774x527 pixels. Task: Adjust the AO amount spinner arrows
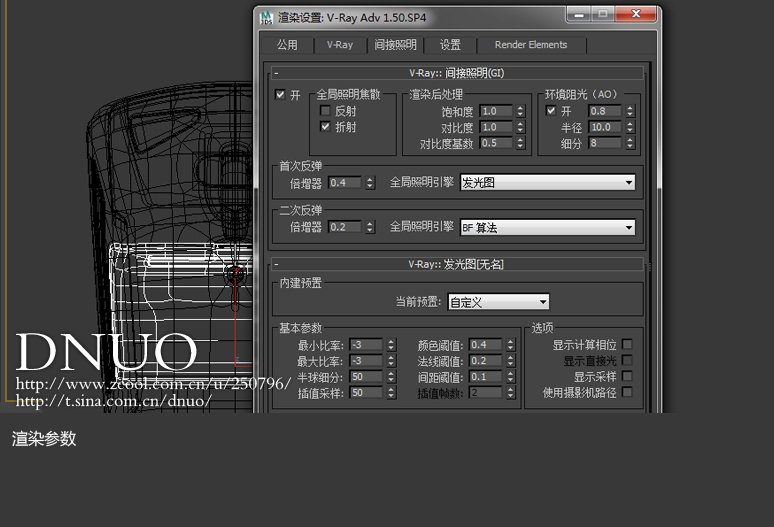pos(630,112)
